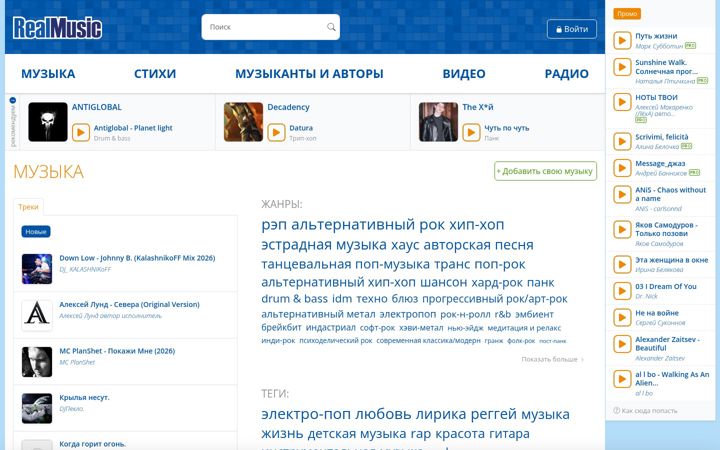The image size is (720, 450).
Task: Expand genres with Показать больше
Action: click(552, 359)
